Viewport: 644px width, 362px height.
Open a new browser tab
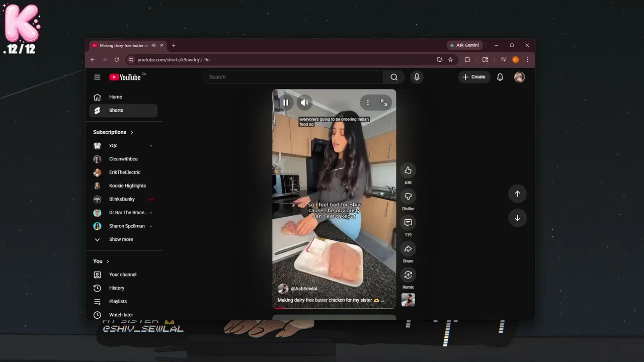pyautogui.click(x=174, y=45)
